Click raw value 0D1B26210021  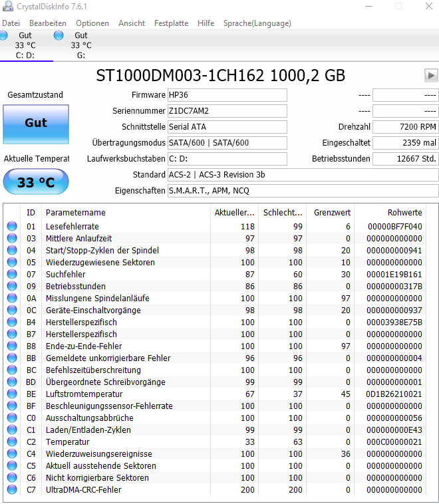tap(394, 394)
